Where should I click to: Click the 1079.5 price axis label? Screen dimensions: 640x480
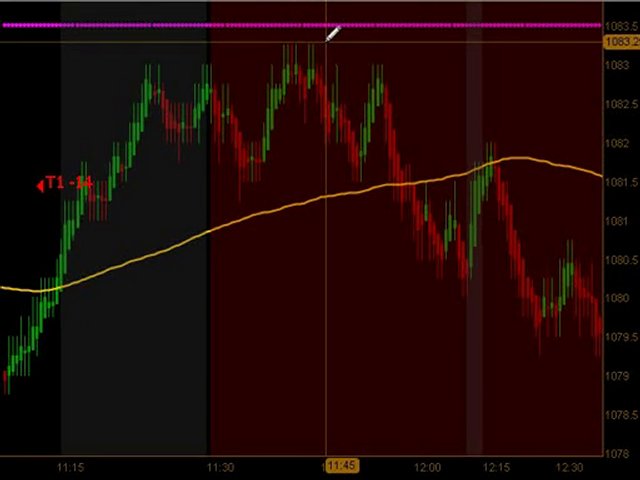[621, 337]
